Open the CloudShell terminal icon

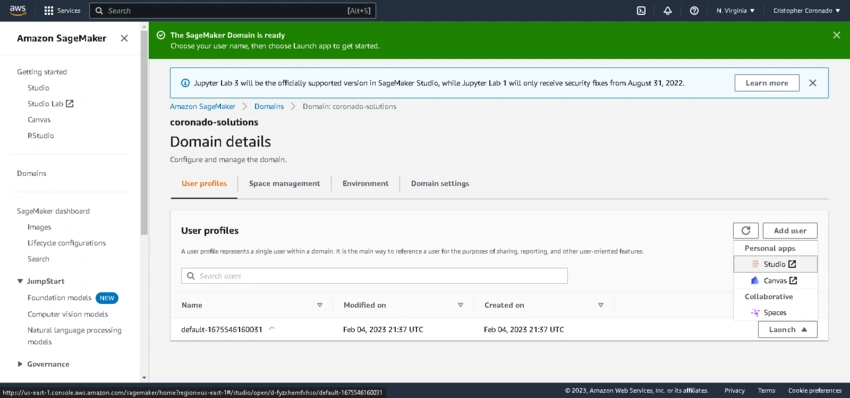pos(641,10)
